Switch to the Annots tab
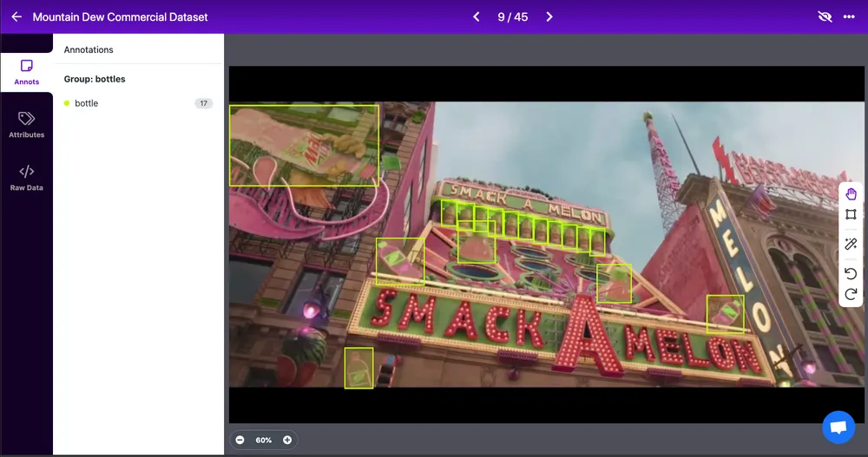The image size is (868, 457). point(27,73)
